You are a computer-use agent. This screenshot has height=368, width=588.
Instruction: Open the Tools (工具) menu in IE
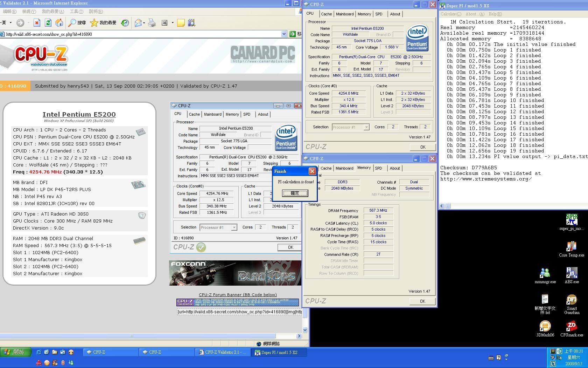click(x=76, y=12)
